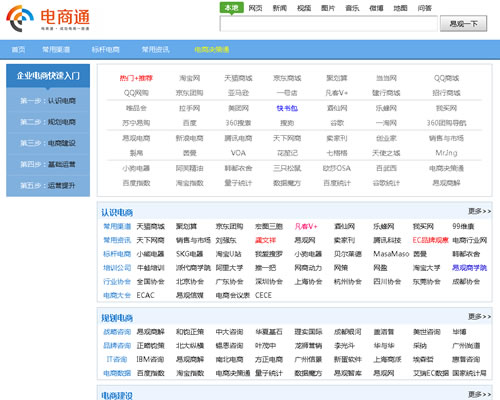The width and height of the screenshot is (500, 400).
Task: Select the 地图 search tab
Action: pos(400,8)
